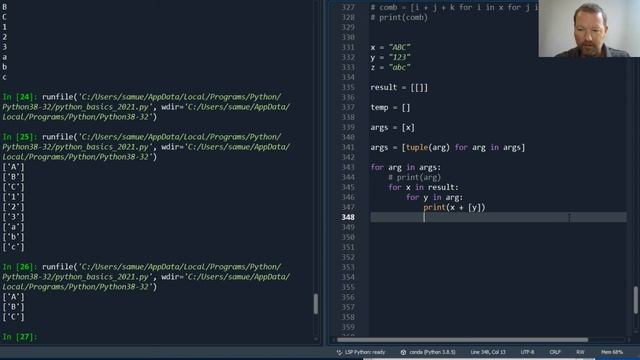This screenshot has width=640, height=360.
Task: Click the In [24]: runfile console entry
Action: click(x=146, y=107)
